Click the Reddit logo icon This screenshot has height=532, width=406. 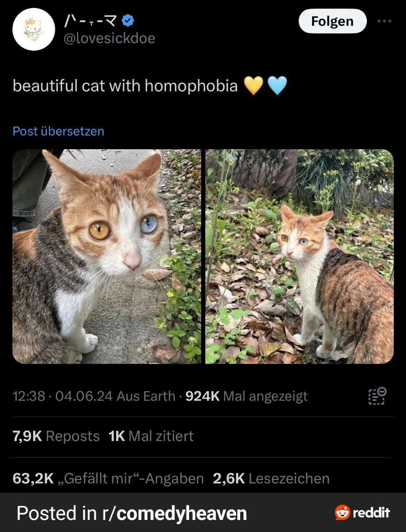tap(342, 512)
